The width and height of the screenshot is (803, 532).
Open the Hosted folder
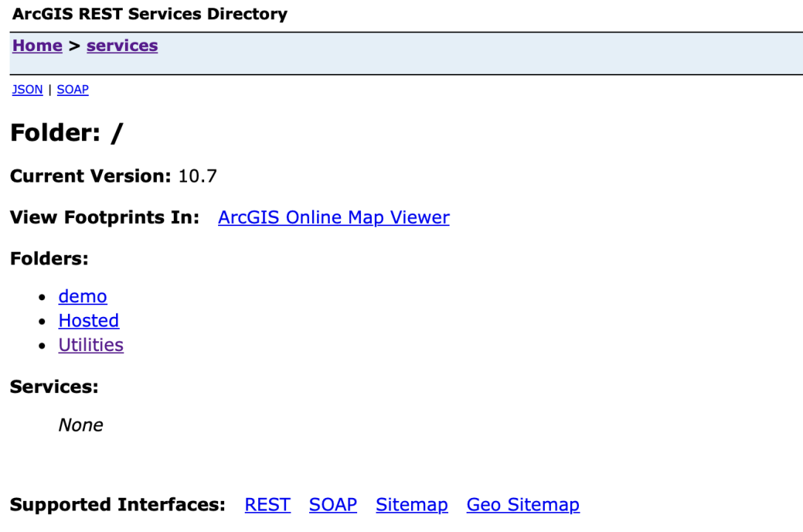click(89, 321)
